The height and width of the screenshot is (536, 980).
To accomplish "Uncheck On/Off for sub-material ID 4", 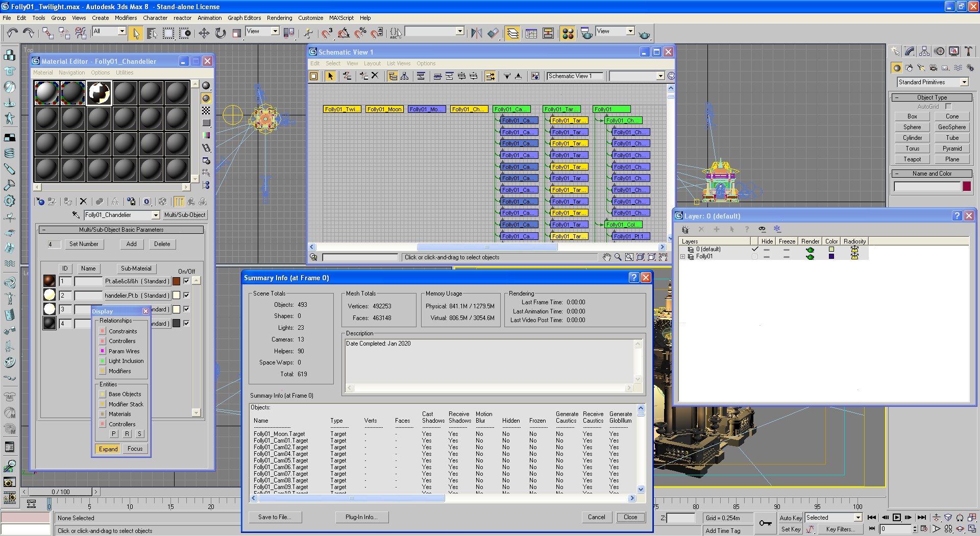I will (x=186, y=323).
